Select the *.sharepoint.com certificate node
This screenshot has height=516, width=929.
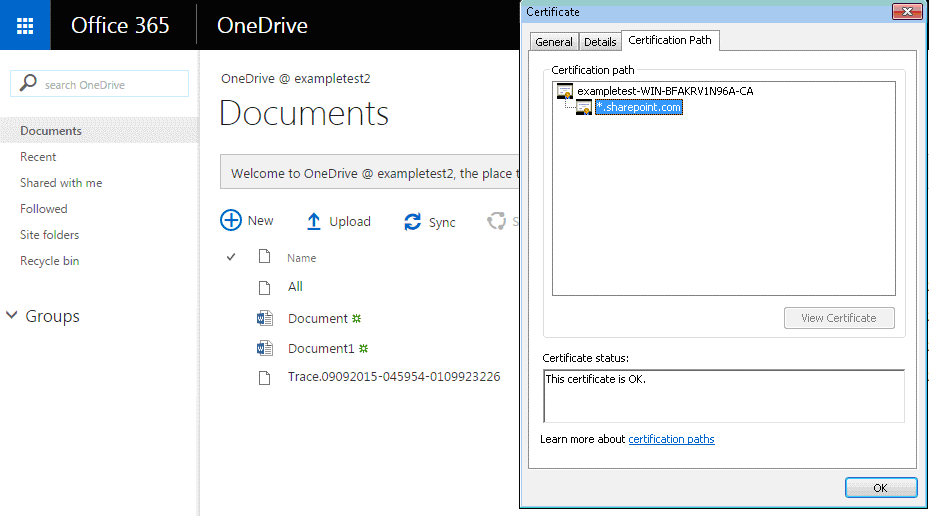(639, 107)
